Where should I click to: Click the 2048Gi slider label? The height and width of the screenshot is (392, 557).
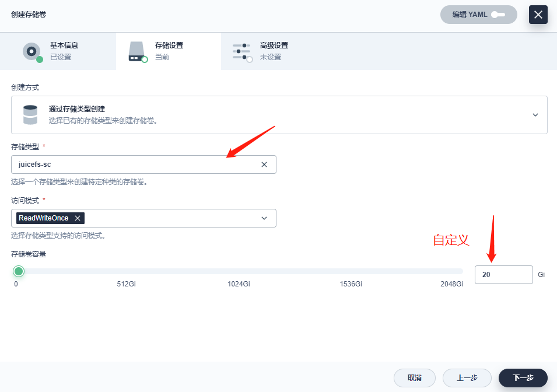(451, 284)
